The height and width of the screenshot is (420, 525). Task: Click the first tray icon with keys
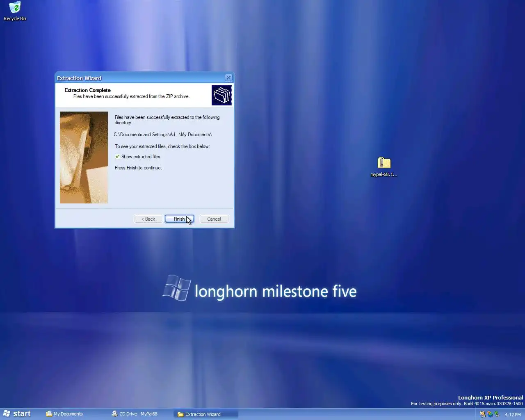[482, 414]
